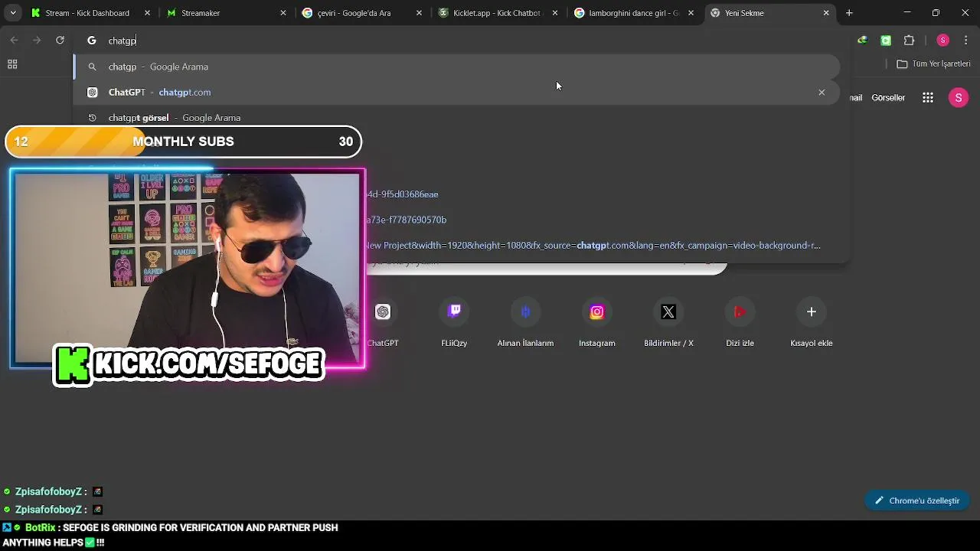Open the Google apps grid icon
980x551 pixels.
(928, 97)
